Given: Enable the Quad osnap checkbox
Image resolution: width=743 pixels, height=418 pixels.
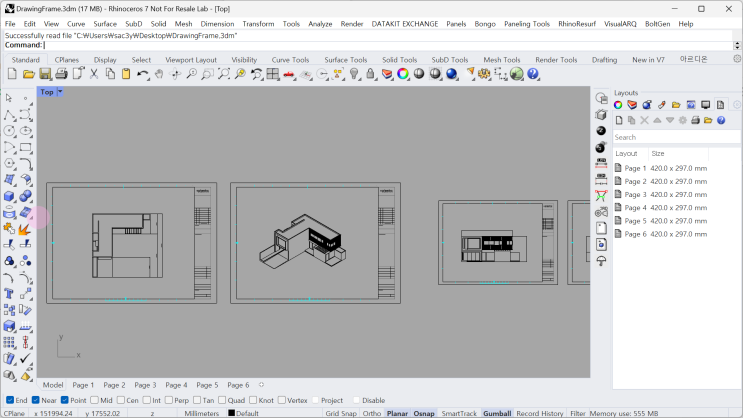Looking at the screenshot, I should 222,400.
